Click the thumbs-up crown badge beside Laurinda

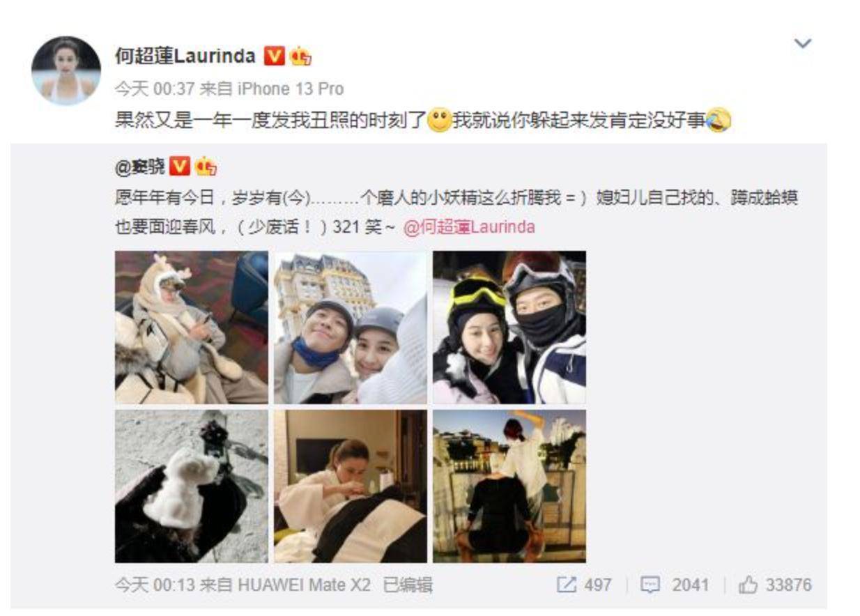point(300,56)
